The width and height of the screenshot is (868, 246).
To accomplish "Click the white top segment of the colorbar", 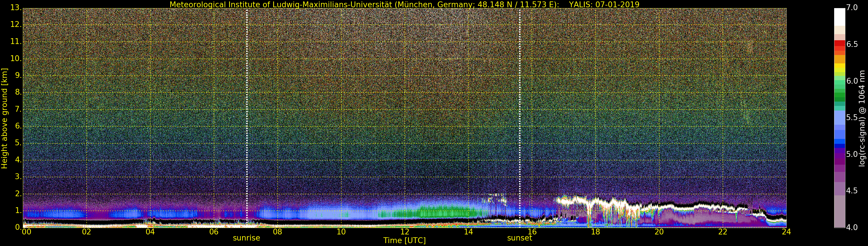I will (x=839, y=17).
